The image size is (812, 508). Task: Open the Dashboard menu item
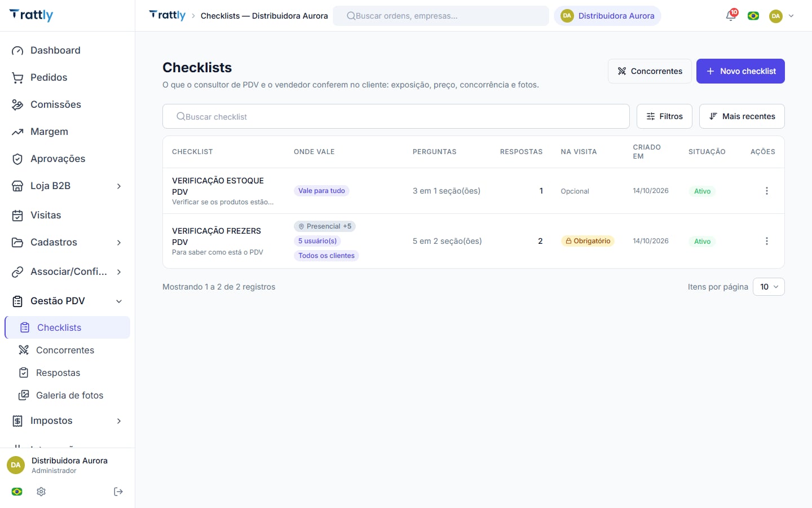68,50
